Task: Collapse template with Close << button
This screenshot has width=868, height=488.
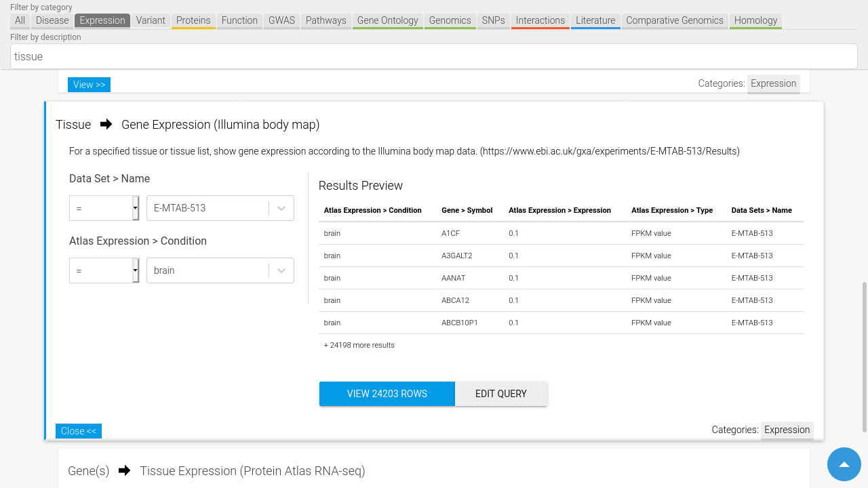Action: point(79,431)
